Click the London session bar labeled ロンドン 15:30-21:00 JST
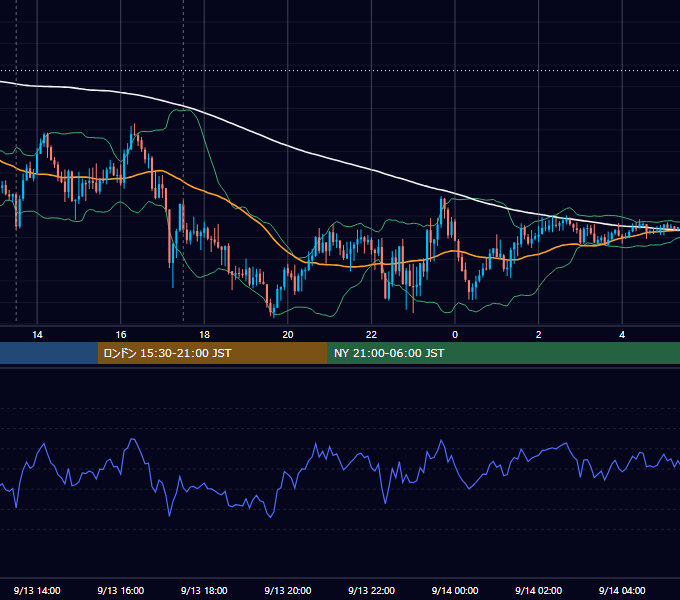The height and width of the screenshot is (600, 680). [x=212, y=353]
